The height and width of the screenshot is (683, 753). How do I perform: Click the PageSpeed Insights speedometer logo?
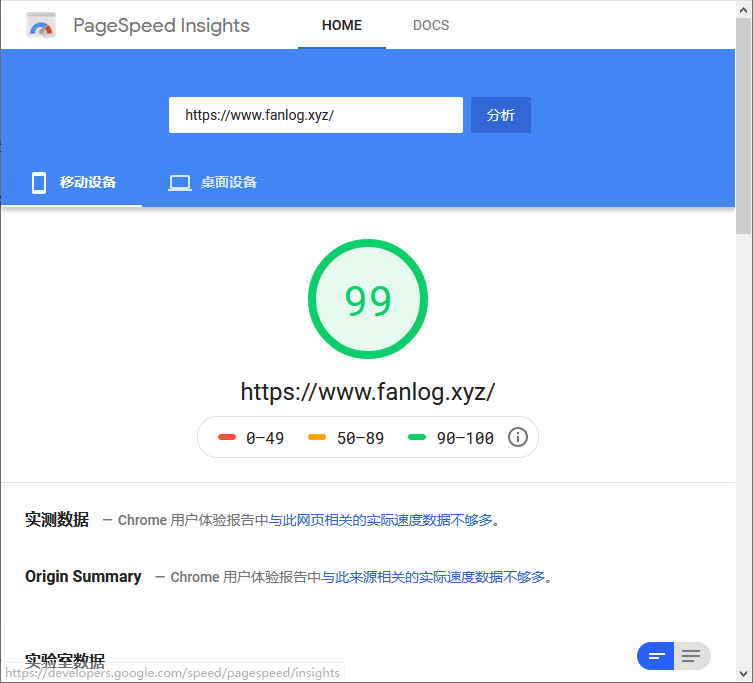point(41,25)
